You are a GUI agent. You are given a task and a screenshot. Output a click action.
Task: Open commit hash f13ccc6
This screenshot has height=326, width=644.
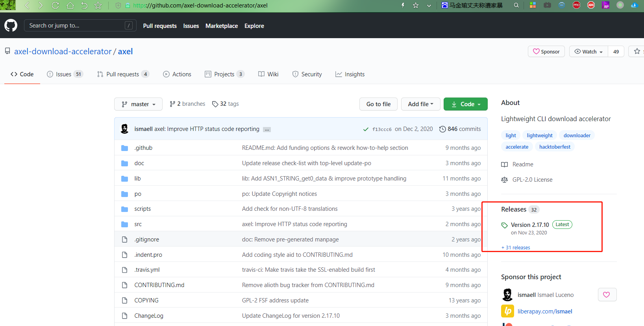click(382, 129)
